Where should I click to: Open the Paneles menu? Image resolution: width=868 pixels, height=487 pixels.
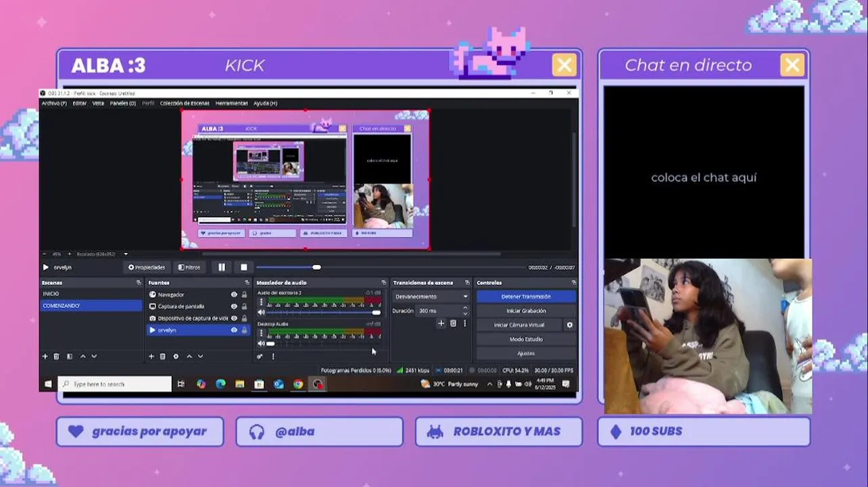coord(123,103)
